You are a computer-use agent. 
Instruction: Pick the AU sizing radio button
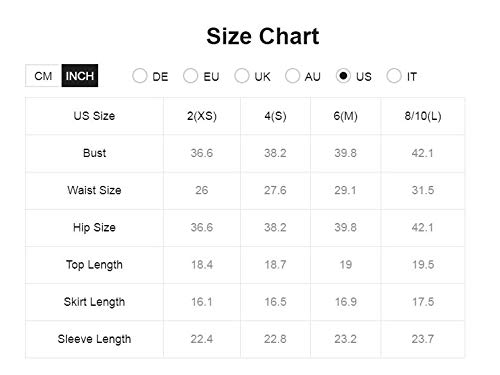tap(292, 76)
